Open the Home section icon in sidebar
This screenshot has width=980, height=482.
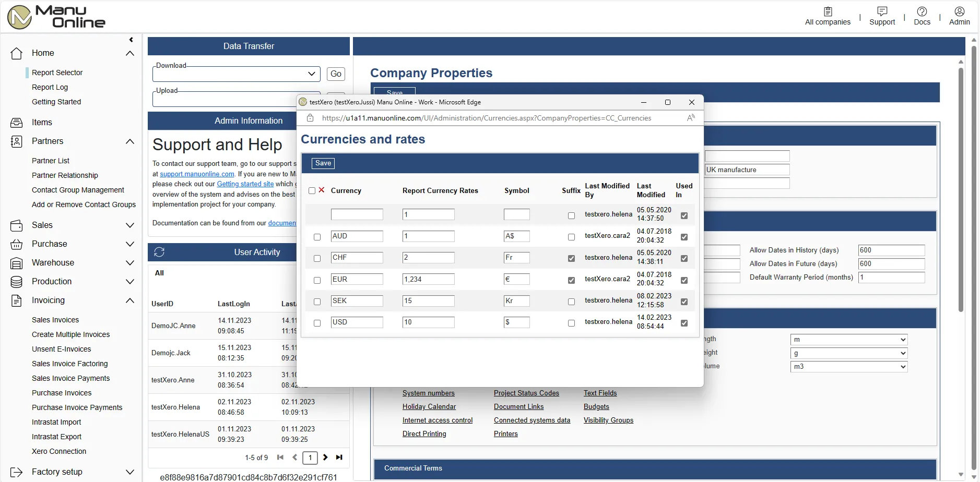click(16, 53)
